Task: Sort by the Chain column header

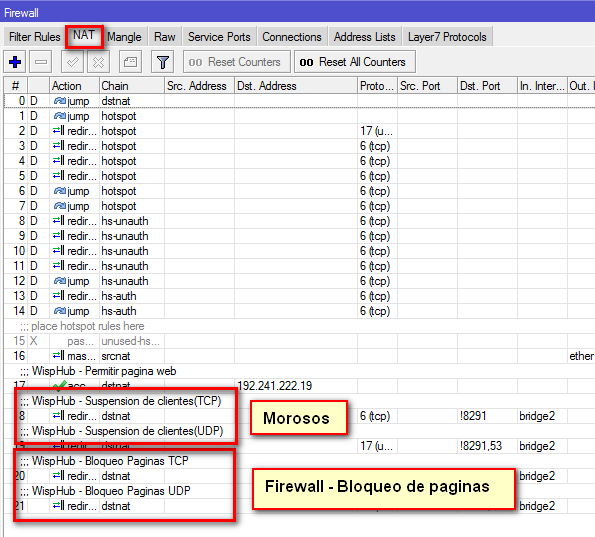Action: pyautogui.click(x=132, y=86)
